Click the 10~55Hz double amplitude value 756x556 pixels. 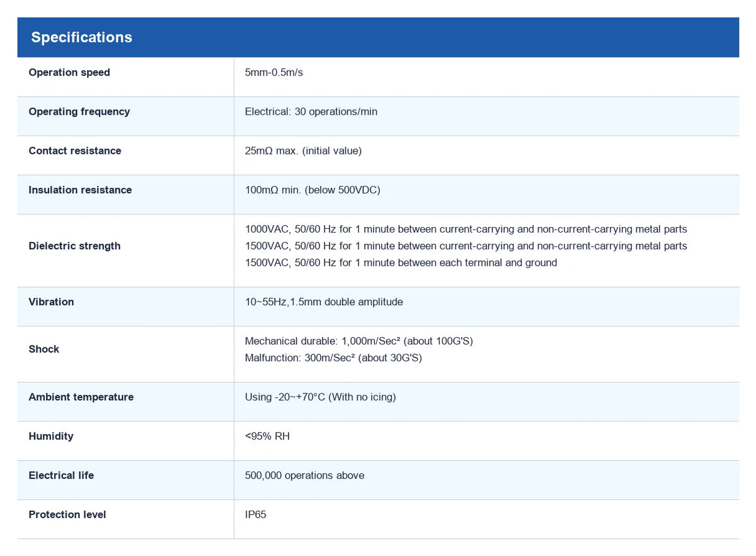pyautogui.click(x=324, y=302)
